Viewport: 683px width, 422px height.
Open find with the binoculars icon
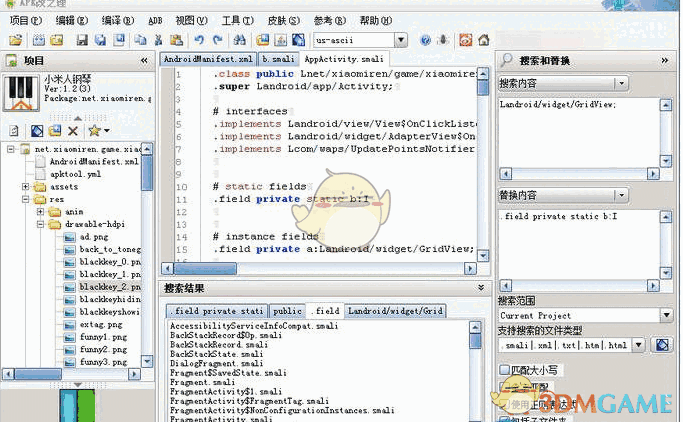[x=239, y=40]
